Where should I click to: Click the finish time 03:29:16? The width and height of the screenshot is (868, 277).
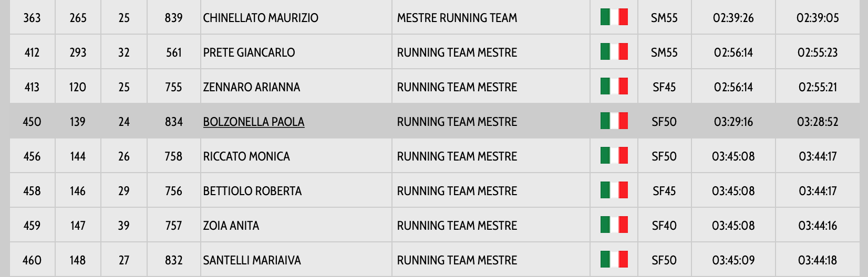[x=733, y=122]
